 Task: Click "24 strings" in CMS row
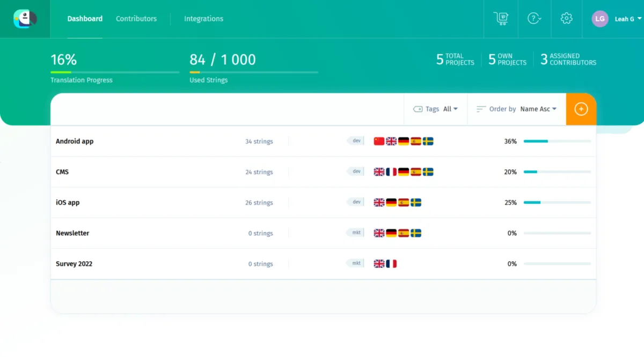pyautogui.click(x=259, y=172)
